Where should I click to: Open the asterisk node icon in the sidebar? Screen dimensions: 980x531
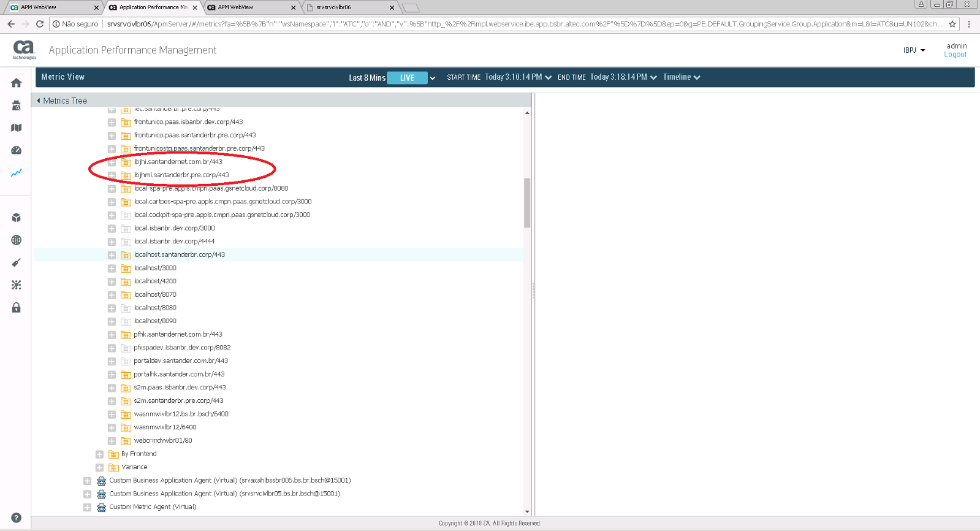17,285
